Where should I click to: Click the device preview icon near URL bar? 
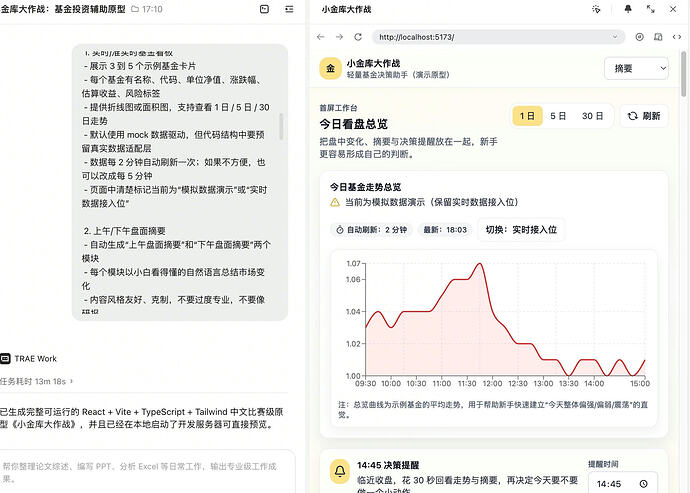point(658,37)
